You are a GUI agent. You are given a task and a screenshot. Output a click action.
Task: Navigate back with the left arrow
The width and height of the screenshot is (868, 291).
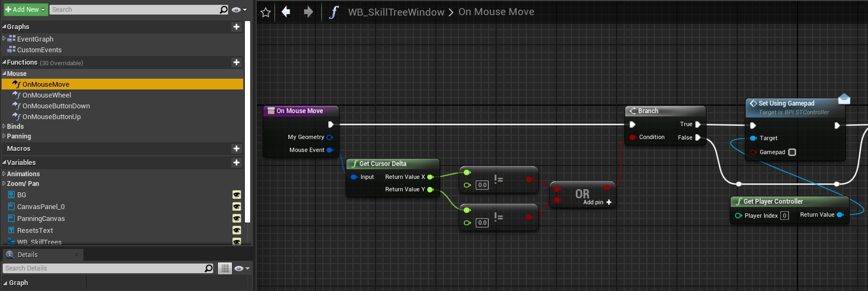coord(286,12)
